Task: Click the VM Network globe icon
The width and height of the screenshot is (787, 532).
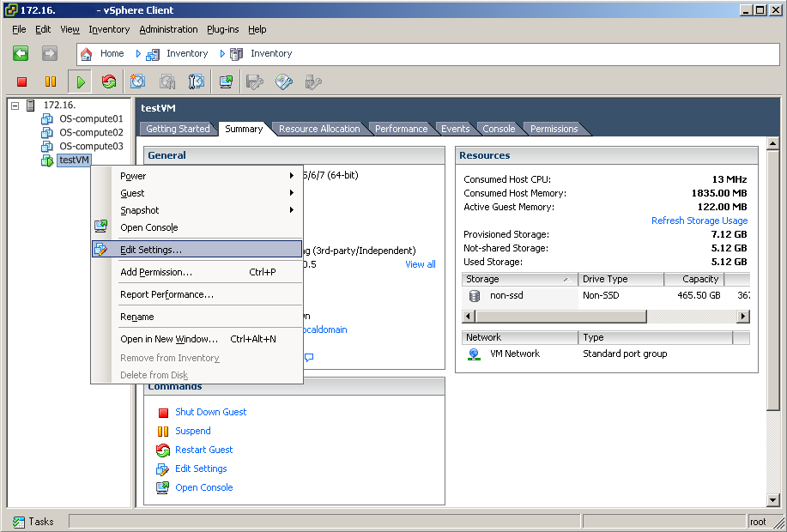Action: click(474, 354)
